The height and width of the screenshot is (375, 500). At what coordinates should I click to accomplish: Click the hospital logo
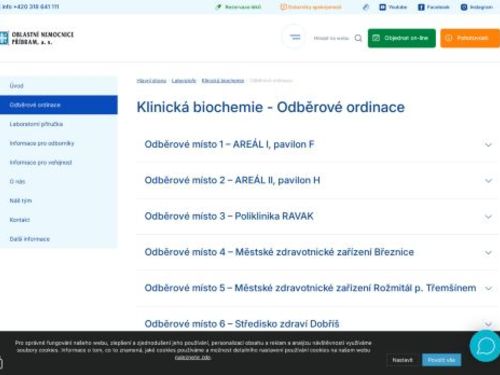(x=36, y=38)
